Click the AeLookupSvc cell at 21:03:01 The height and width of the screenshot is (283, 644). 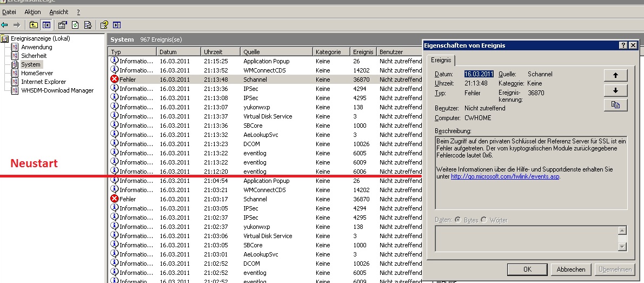261,254
